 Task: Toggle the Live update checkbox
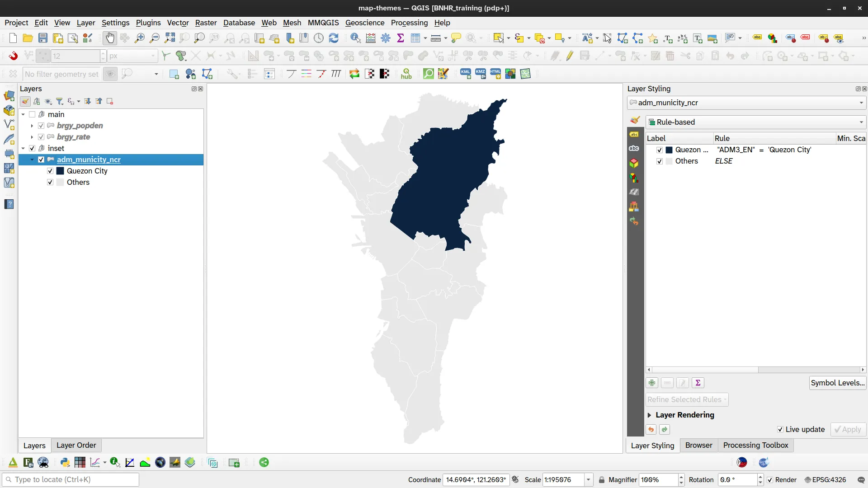pyautogui.click(x=780, y=429)
